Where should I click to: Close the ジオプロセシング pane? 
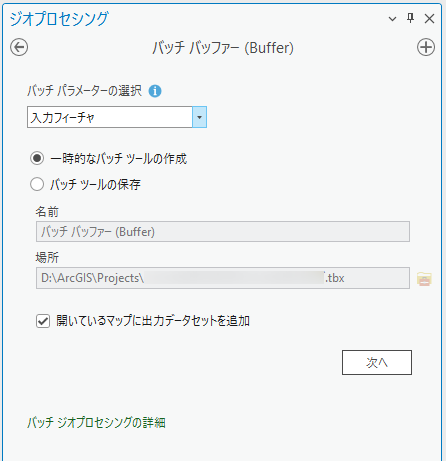coord(429,19)
